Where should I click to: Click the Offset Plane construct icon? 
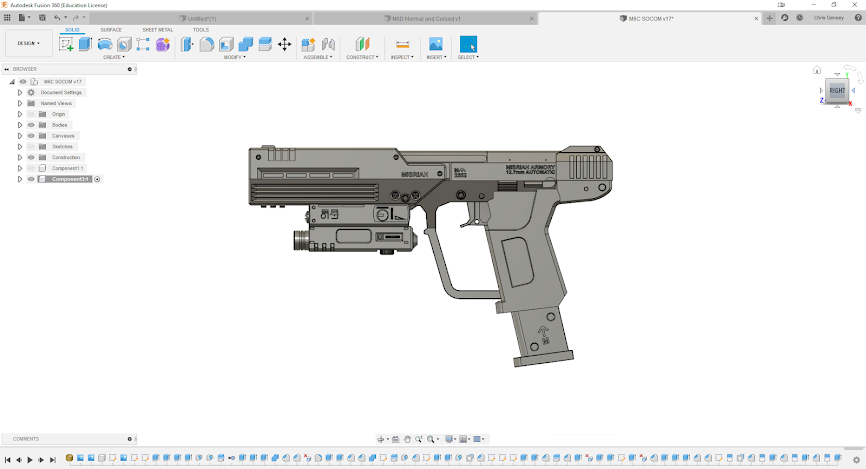click(362, 44)
